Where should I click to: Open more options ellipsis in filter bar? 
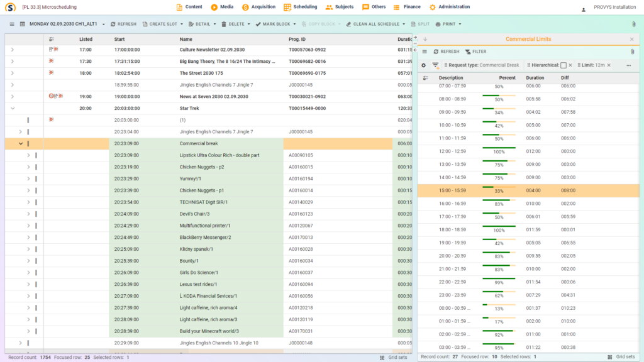point(628,65)
